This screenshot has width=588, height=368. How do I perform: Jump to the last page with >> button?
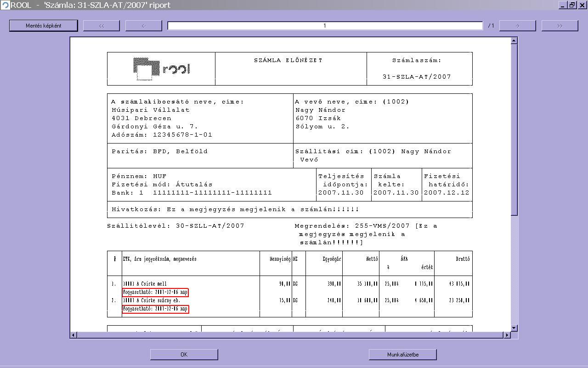560,26
